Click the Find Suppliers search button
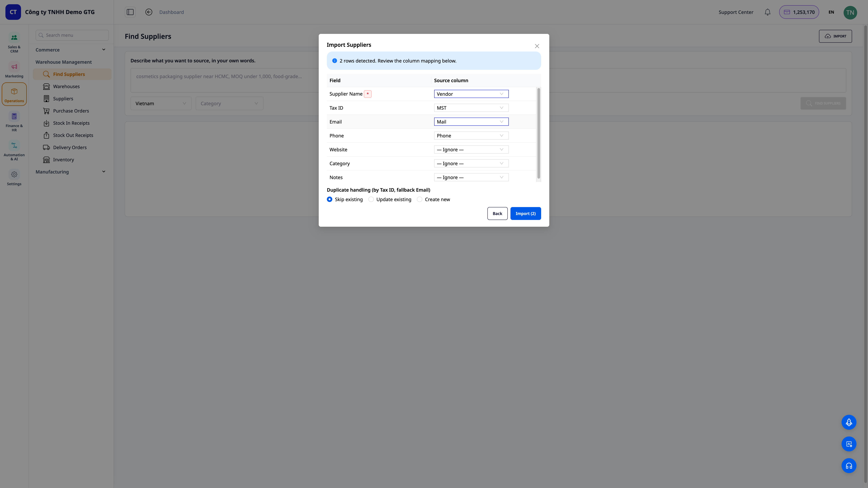 pyautogui.click(x=823, y=103)
